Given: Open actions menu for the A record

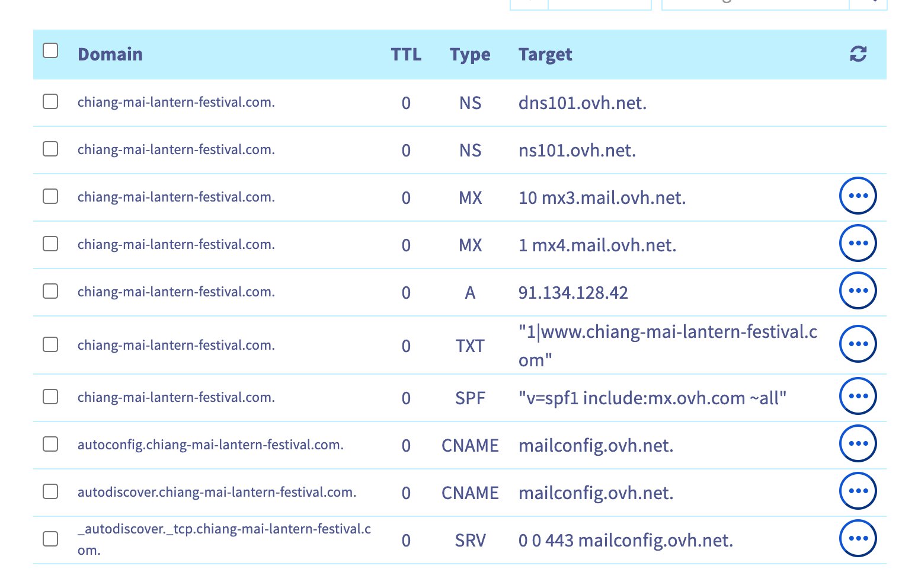Looking at the screenshot, I should (x=858, y=290).
